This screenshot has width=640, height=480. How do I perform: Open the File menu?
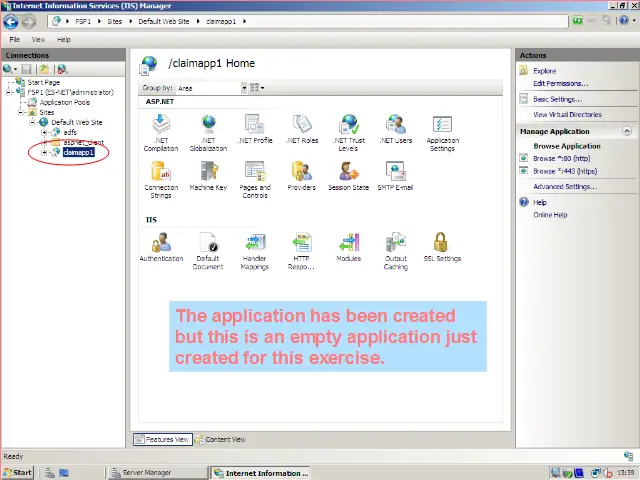tap(15, 39)
